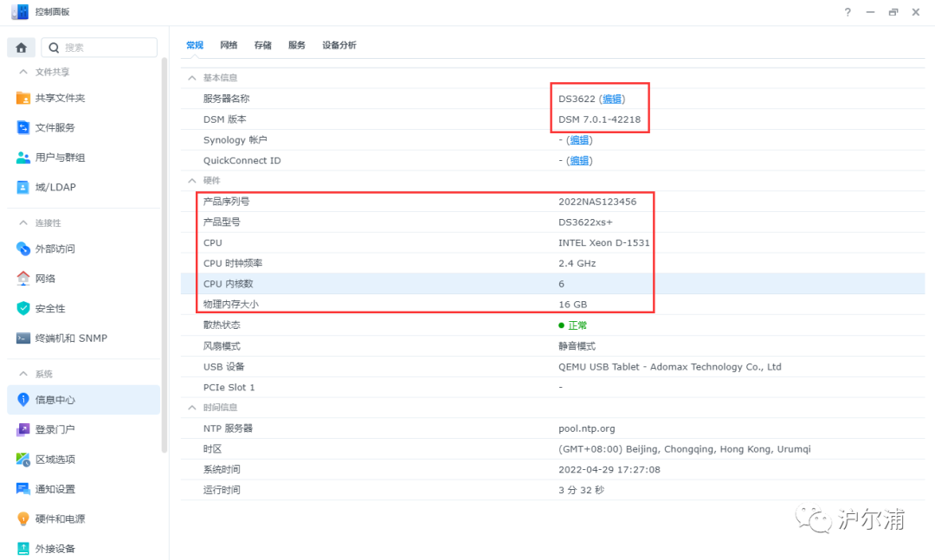Open 硬件和电源 settings
The height and width of the screenshot is (560, 935).
(62, 518)
